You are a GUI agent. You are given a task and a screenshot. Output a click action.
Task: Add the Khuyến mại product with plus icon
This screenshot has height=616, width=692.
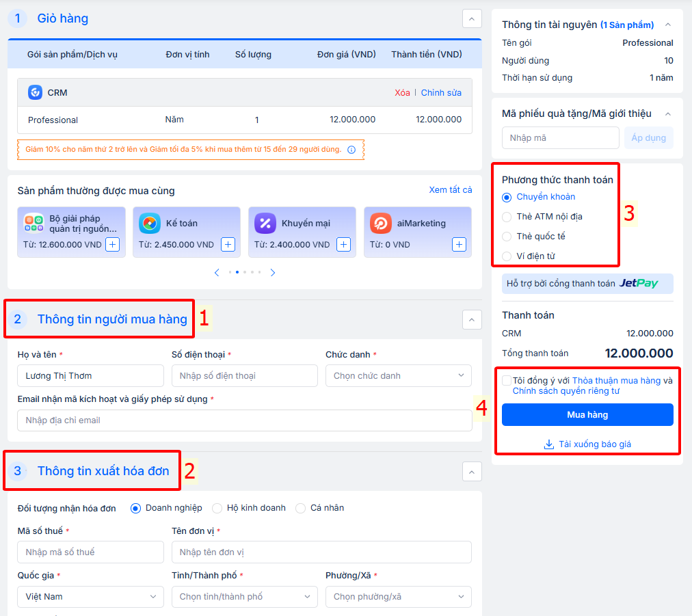pos(344,245)
